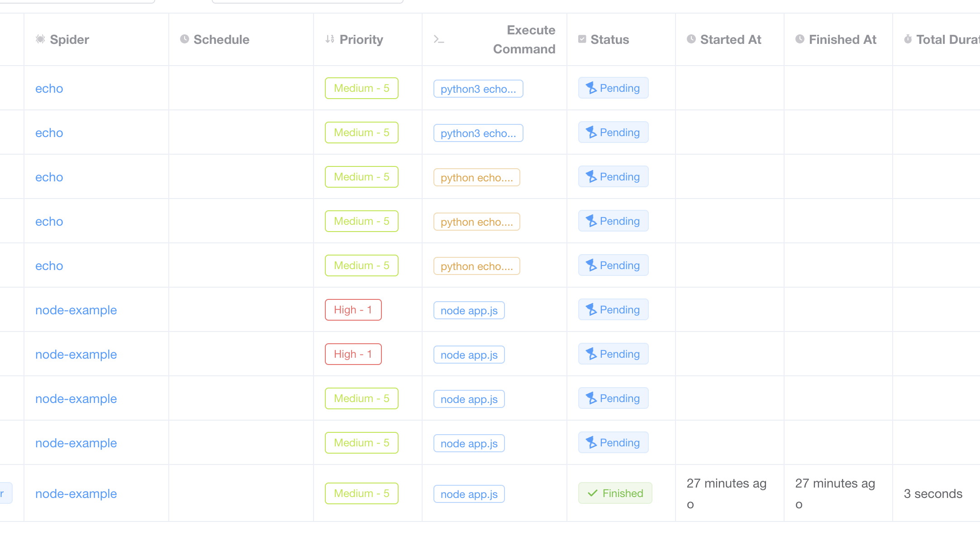Open the first echo spider link
Viewport: 980px width, 540px height.
point(49,88)
